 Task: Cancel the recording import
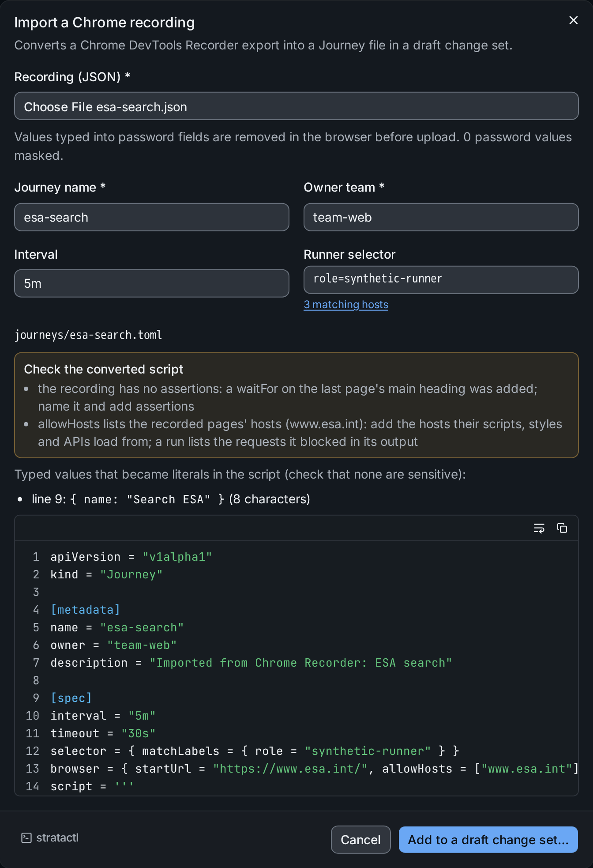[x=361, y=839]
